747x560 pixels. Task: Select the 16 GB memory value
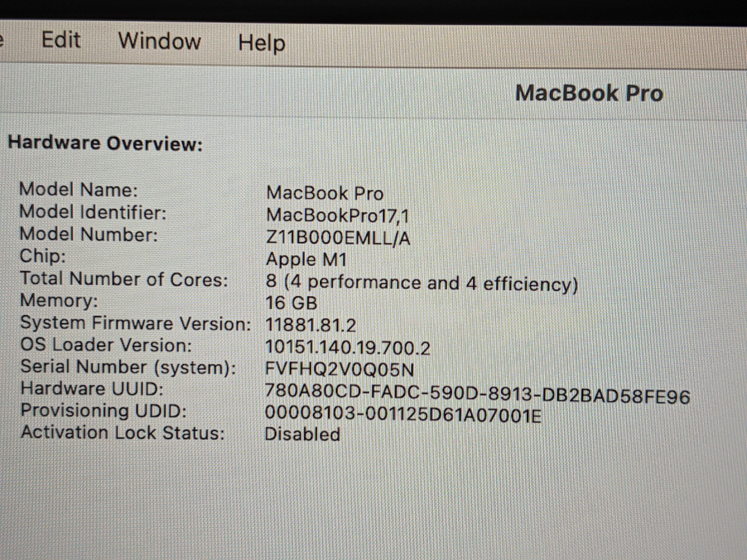click(291, 303)
